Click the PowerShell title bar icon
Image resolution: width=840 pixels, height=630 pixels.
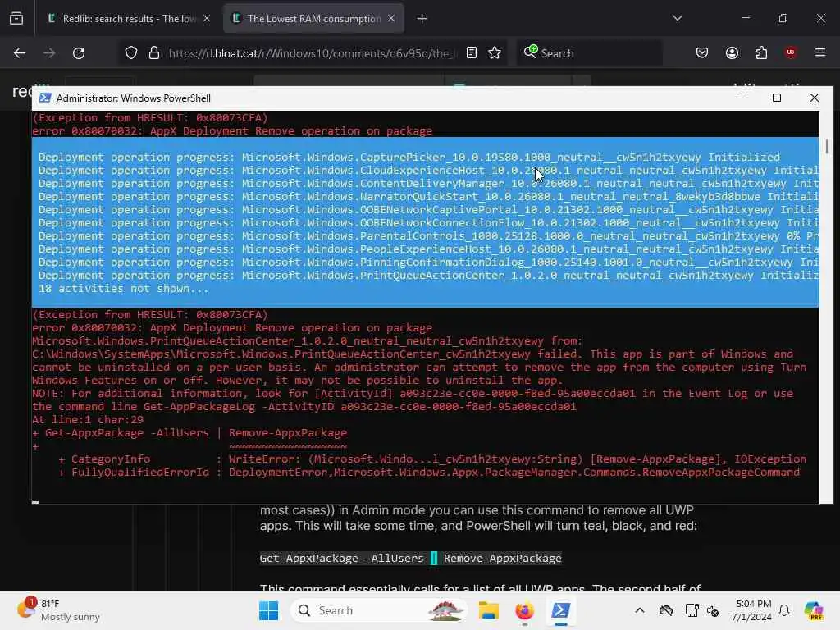[45, 98]
